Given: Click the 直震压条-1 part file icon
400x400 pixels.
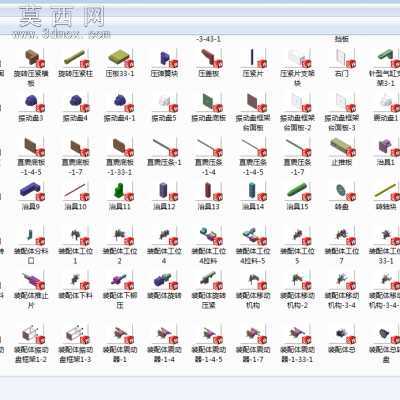Looking at the screenshot, I should click(164, 147).
